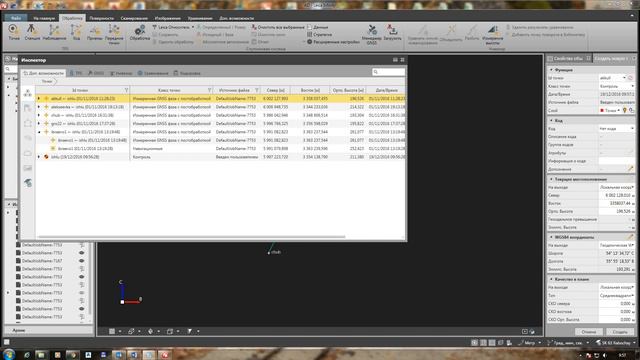Image resolution: width=640 pixels, height=360 pixels.
Task: Open the Наблюдения ribbon tool
Action: click(54, 32)
